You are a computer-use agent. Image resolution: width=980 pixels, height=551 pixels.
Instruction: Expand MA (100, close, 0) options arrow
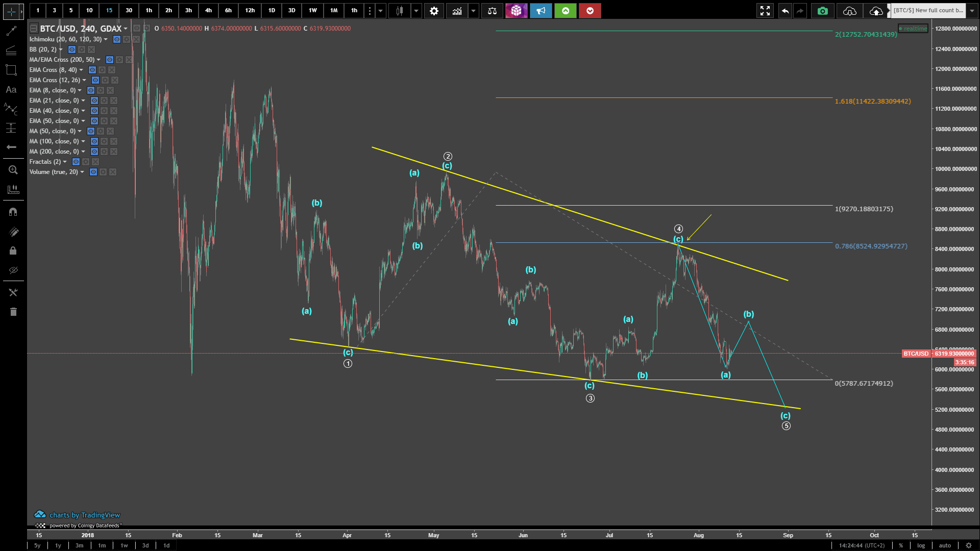pyautogui.click(x=83, y=141)
